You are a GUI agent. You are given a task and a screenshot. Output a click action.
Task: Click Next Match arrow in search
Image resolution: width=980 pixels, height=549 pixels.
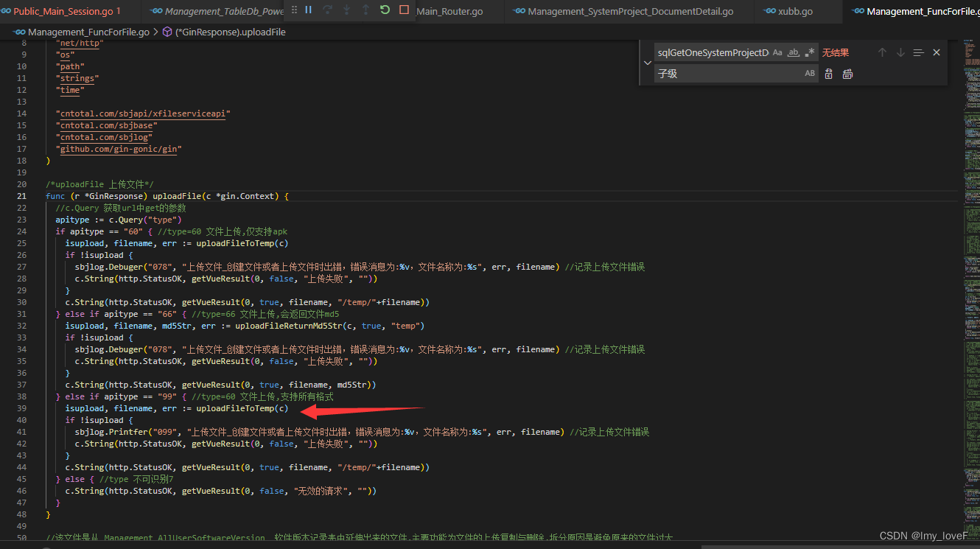[x=900, y=52]
